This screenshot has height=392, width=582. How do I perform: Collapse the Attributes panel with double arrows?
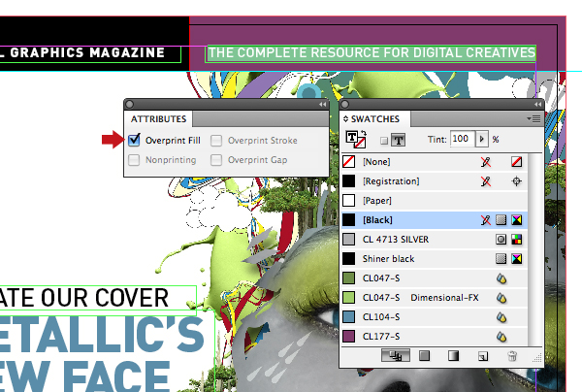pyautogui.click(x=323, y=105)
